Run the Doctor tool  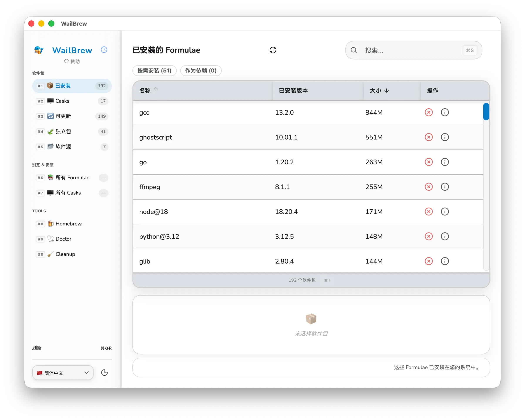point(72,239)
